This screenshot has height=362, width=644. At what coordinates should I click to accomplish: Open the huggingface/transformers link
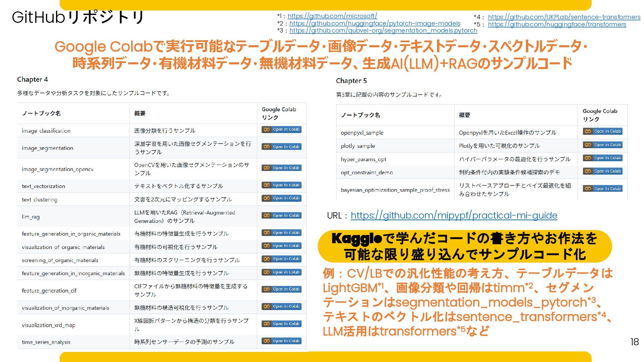pos(557,24)
